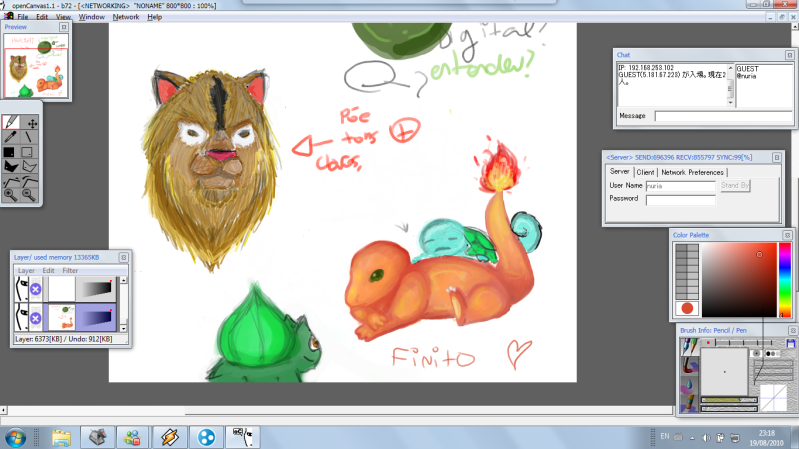
Task: Click the top layer opacity gradient
Action: (x=96, y=289)
